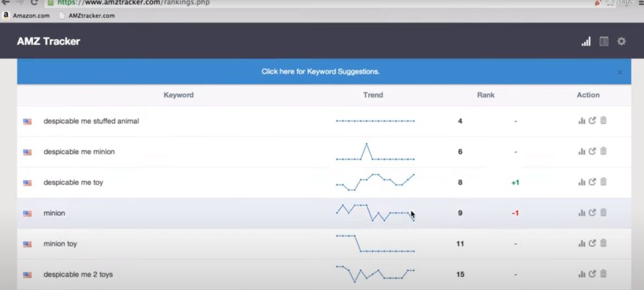Click rank value 9
This screenshot has width=644, height=290.
tap(460, 213)
